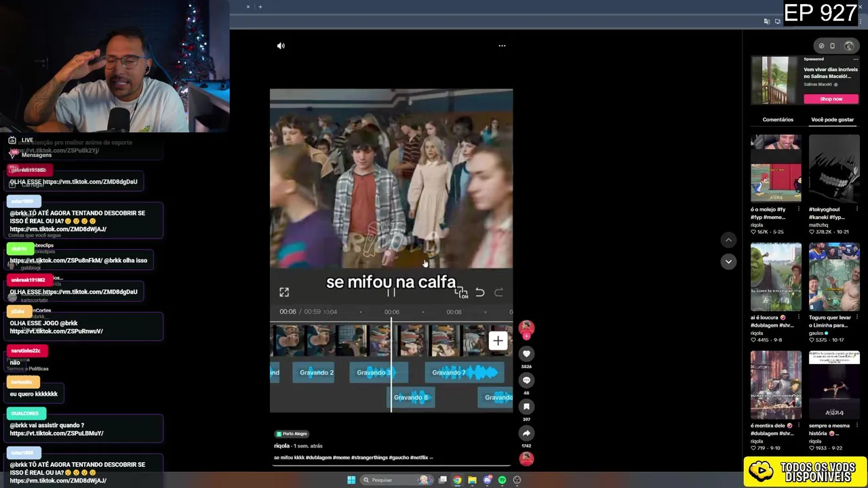Open Google Chrome from the taskbar
The width and height of the screenshot is (868, 488).
[x=457, y=480]
